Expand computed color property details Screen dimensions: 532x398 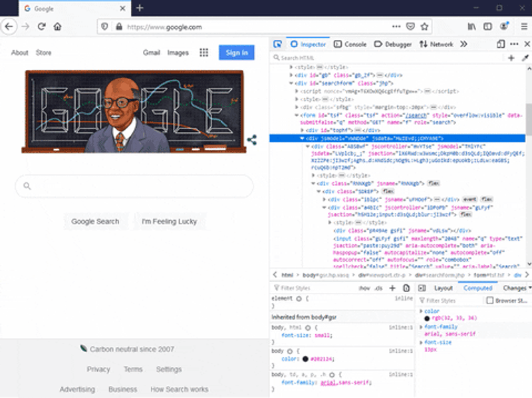pos(421,311)
